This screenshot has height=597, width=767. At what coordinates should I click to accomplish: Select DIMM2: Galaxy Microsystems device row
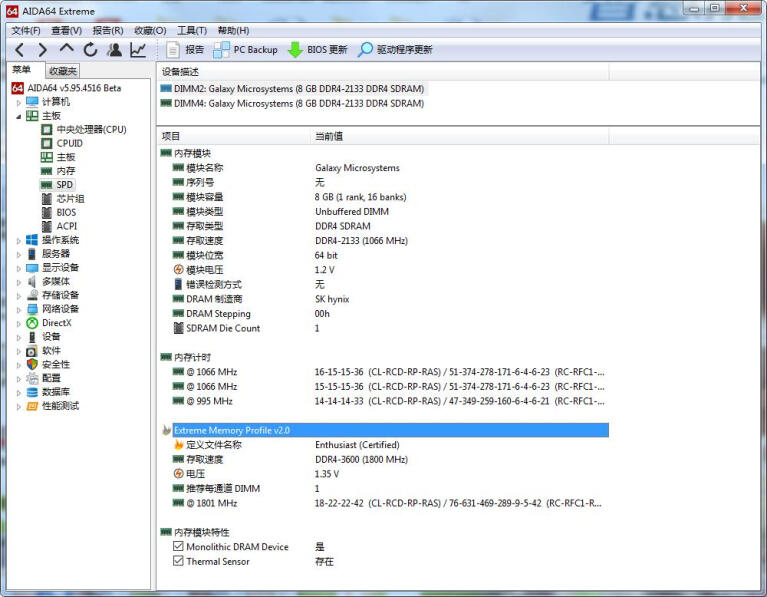(293, 89)
